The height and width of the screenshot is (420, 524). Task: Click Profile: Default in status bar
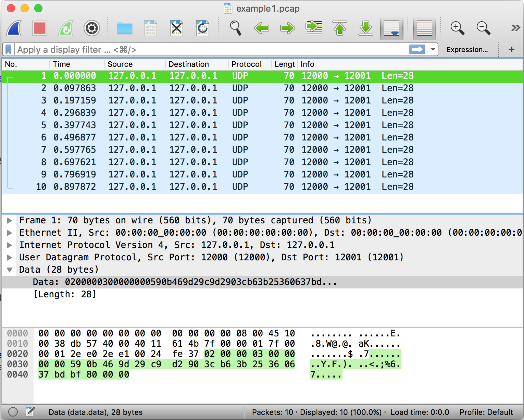click(486, 412)
